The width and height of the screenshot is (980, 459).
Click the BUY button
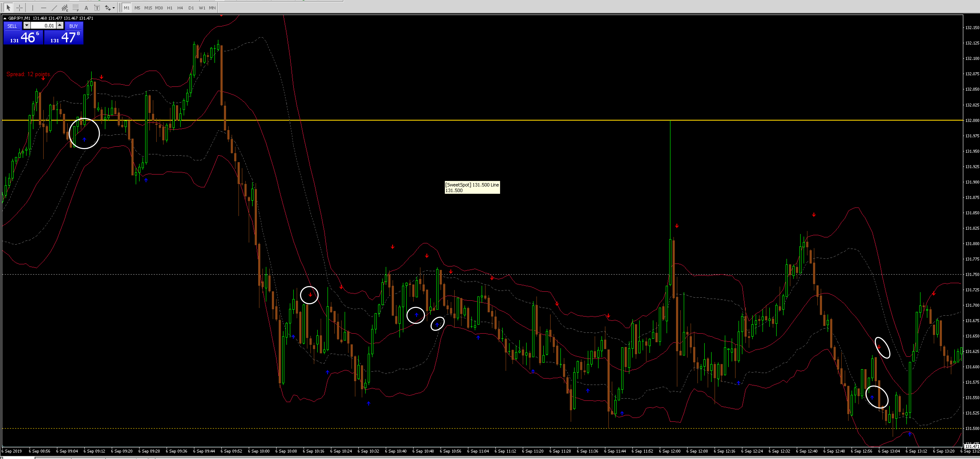pyautogui.click(x=74, y=26)
